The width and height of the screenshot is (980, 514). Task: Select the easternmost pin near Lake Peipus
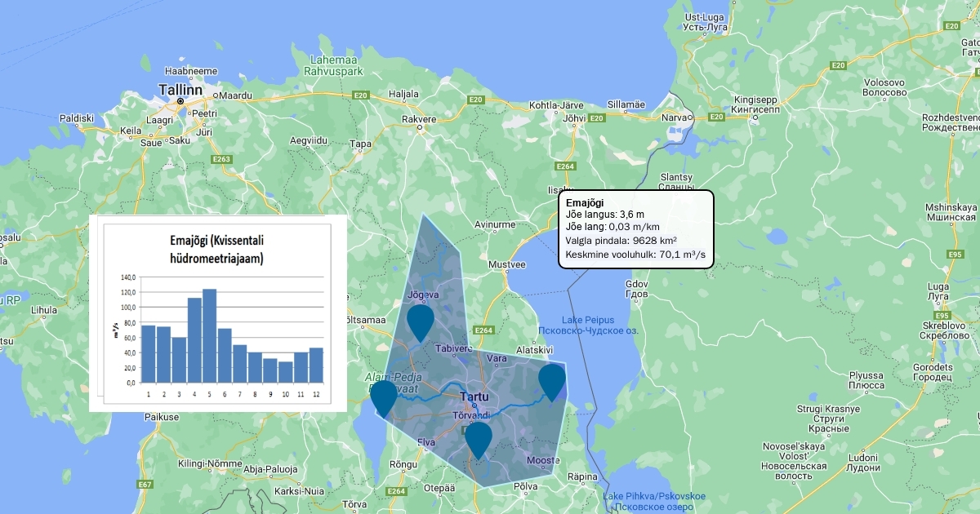(x=552, y=380)
